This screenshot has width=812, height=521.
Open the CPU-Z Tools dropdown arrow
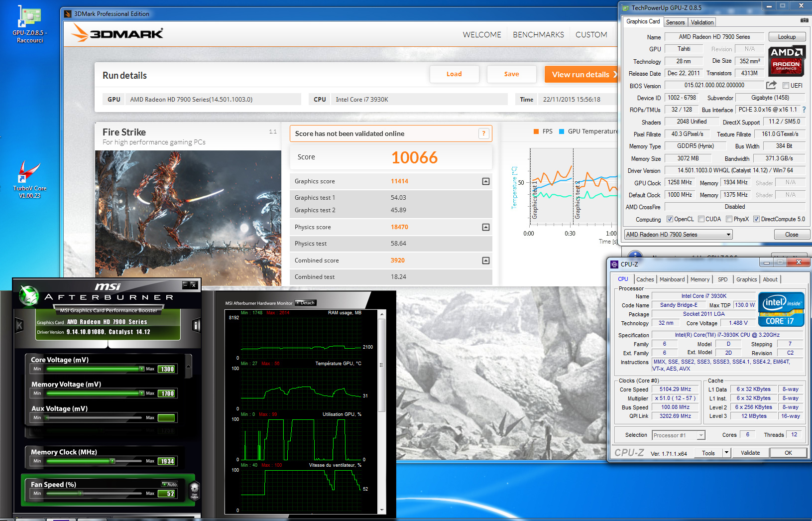click(x=727, y=453)
